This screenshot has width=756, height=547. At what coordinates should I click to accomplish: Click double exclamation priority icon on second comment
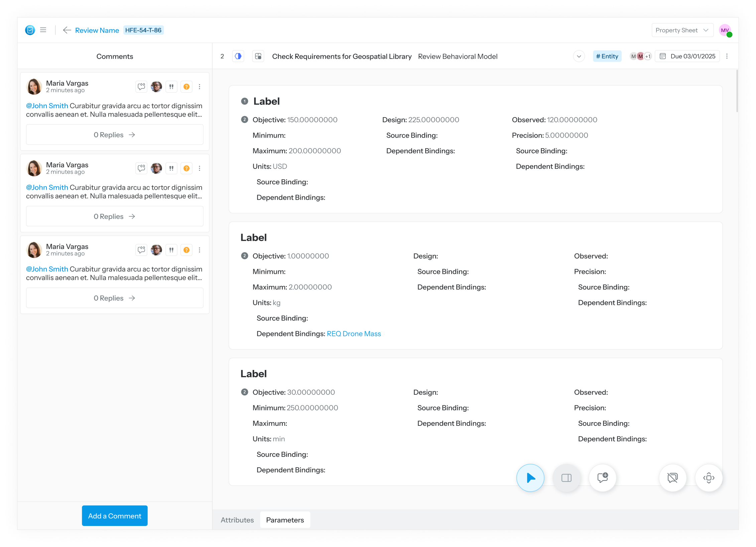click(x=171, y=168)
